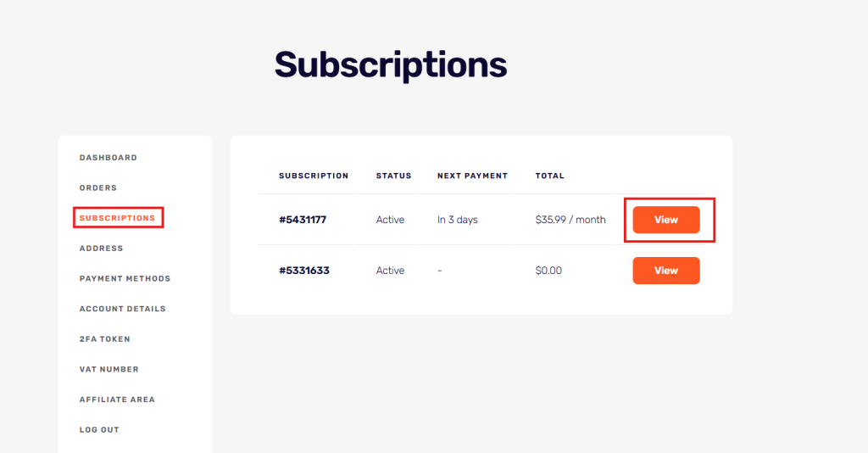868x453 pixels.
Task: Navigate to Payment Methods
Action: click(x=125, y=278)
